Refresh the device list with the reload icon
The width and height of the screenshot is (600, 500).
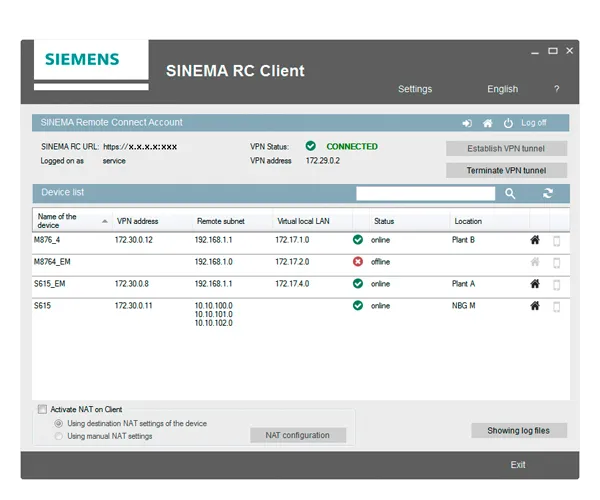pos(548,193)
